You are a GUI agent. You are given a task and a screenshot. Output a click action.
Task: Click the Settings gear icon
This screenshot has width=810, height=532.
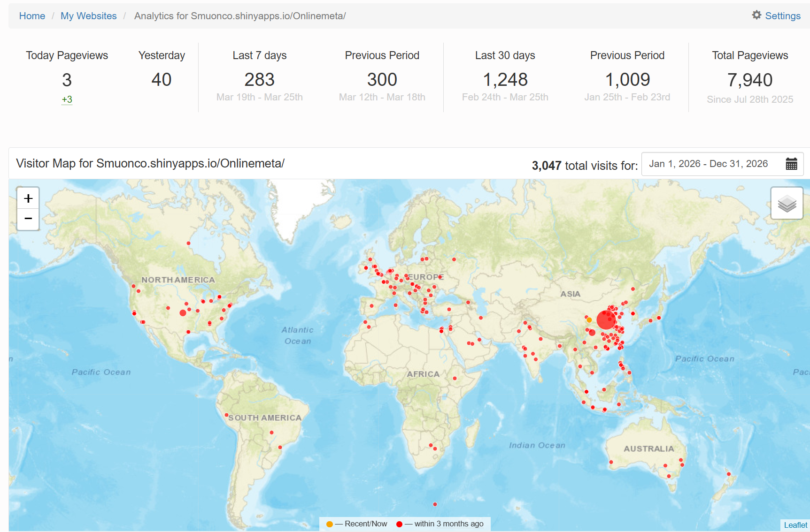coord(756,15)
